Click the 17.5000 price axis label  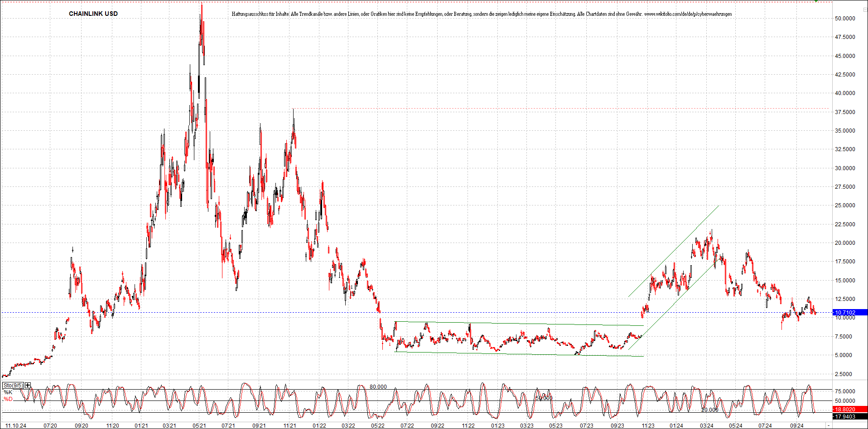[845, 262]
